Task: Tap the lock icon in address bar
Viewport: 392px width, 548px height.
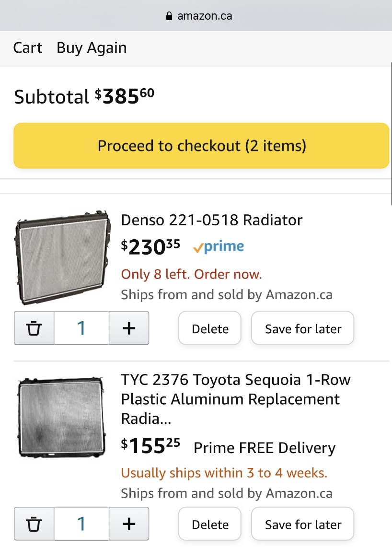Action: point(169,16)
